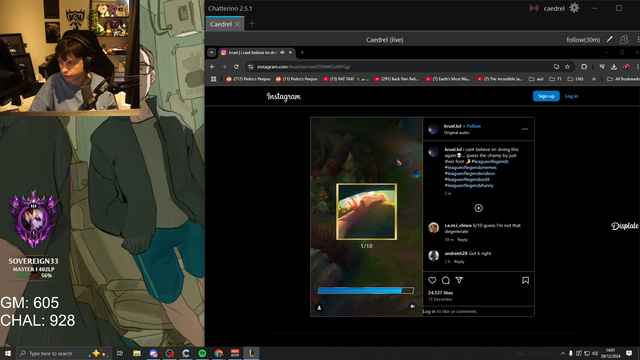Reply to andrekh28 comment
Viewport: 640px width, 360px height.
(459, 262)
